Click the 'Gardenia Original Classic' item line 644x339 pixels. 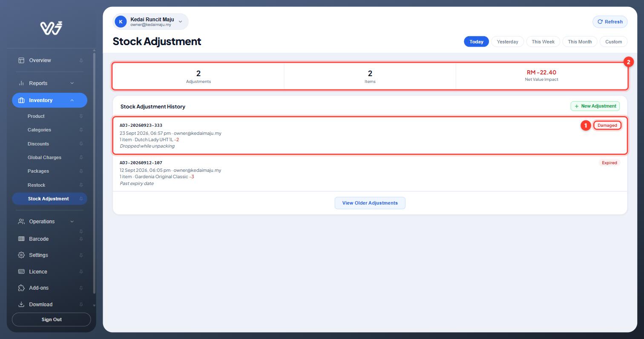(157, 177)
